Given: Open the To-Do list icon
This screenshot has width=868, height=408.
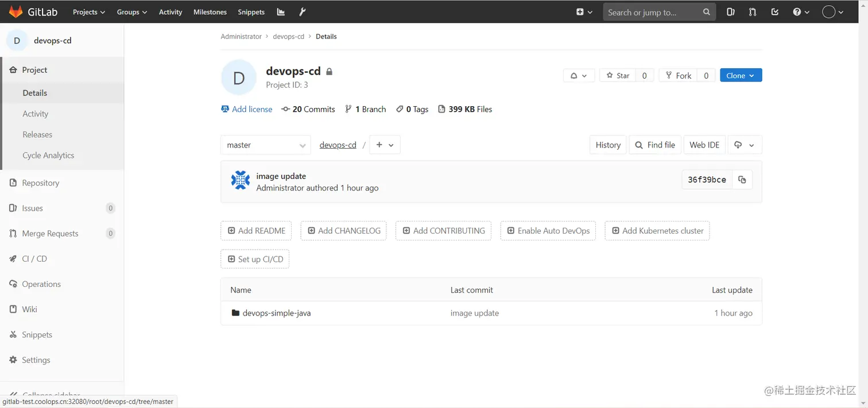Looking at the screenshot, I should pyautogui.click(x=775, y=12).
